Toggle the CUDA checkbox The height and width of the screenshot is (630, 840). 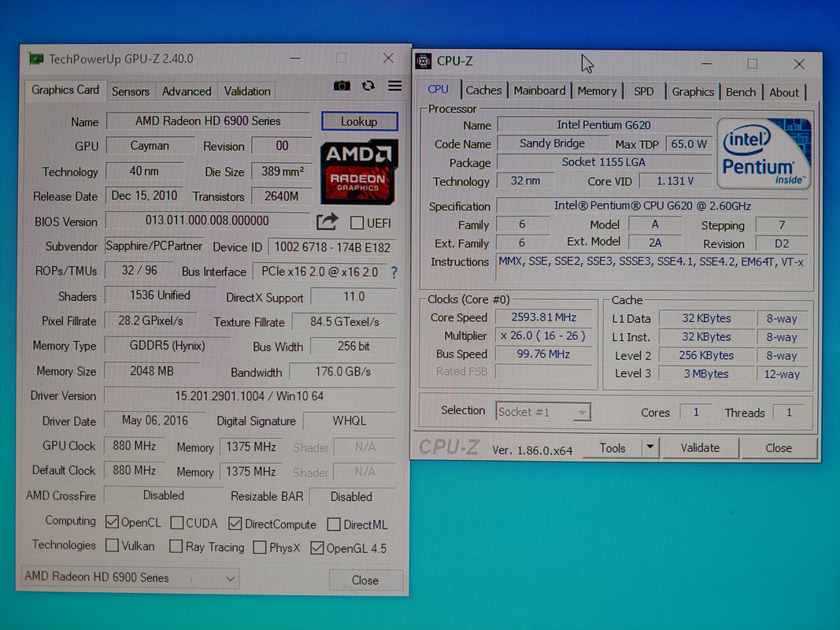pos(177,523)
